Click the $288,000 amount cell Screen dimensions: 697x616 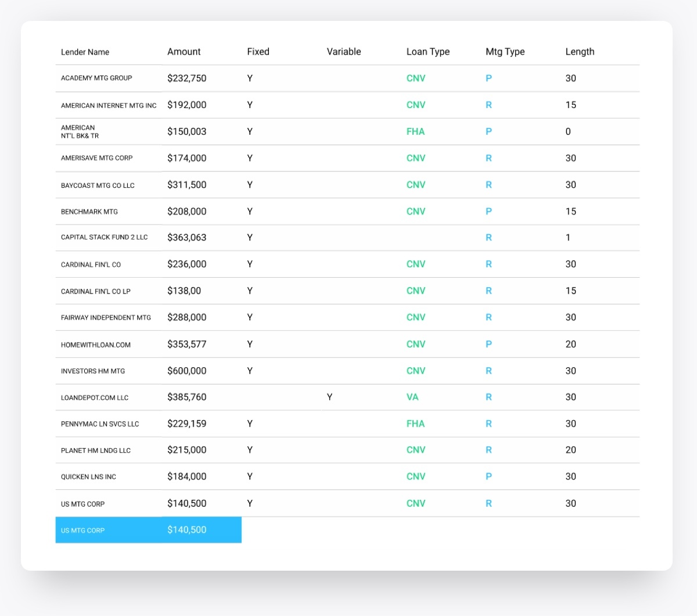click(x=186, y=317)
